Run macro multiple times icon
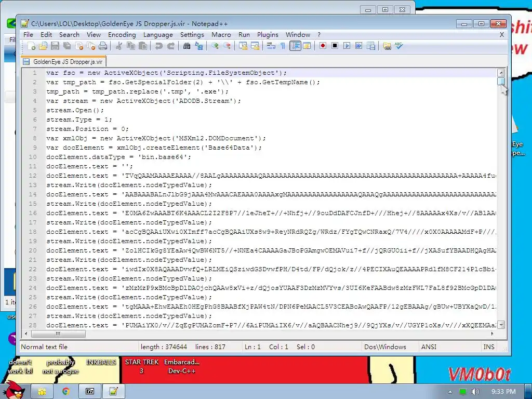The image size is (532, 399). [x=358, y=46]
